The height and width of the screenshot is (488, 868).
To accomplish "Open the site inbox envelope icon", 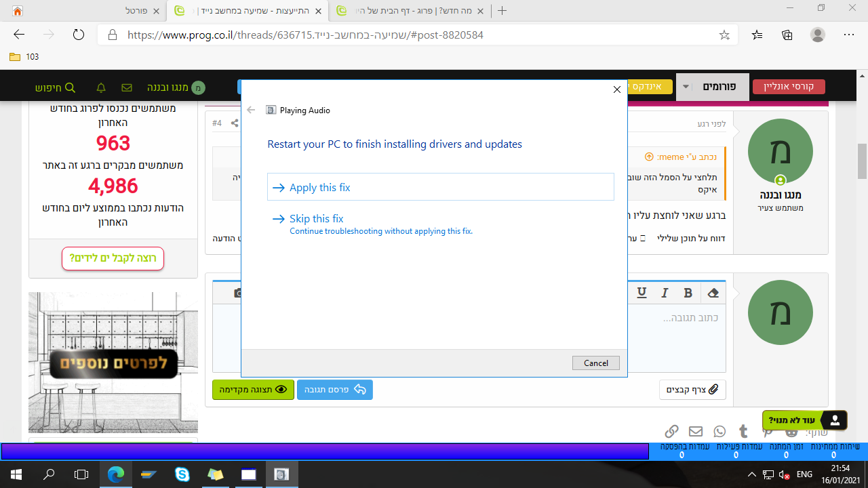I will point(126,87).
